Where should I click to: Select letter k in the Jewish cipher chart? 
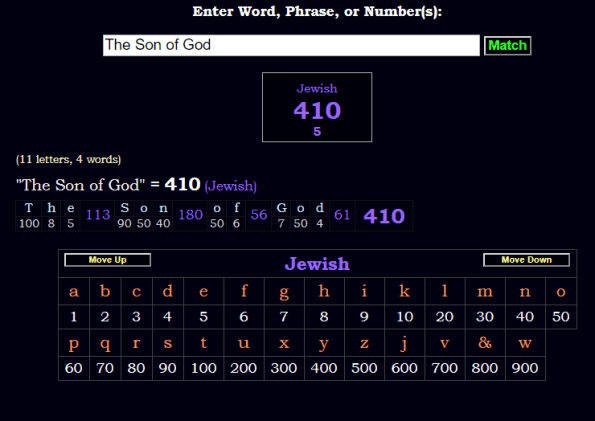click(x=405, y=291)
